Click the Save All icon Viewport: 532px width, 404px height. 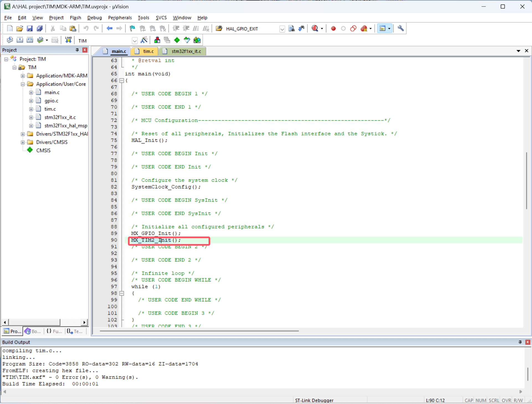pyautogui.click(x=40, y=29)
